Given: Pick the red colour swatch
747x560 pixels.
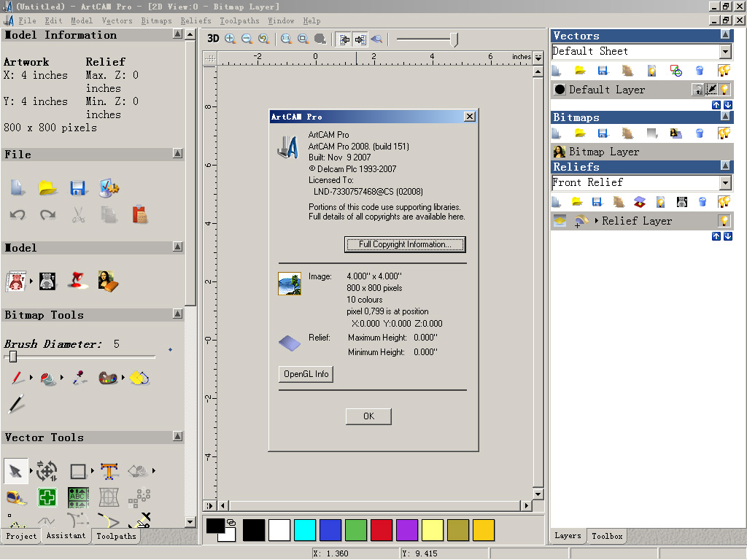Looking at the screenshot, I should pos(382,530).
